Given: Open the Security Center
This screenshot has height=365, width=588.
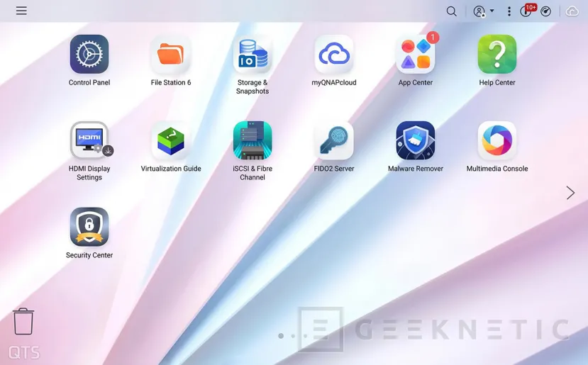Looking at the screenshot, I should [x=89, y=227].
